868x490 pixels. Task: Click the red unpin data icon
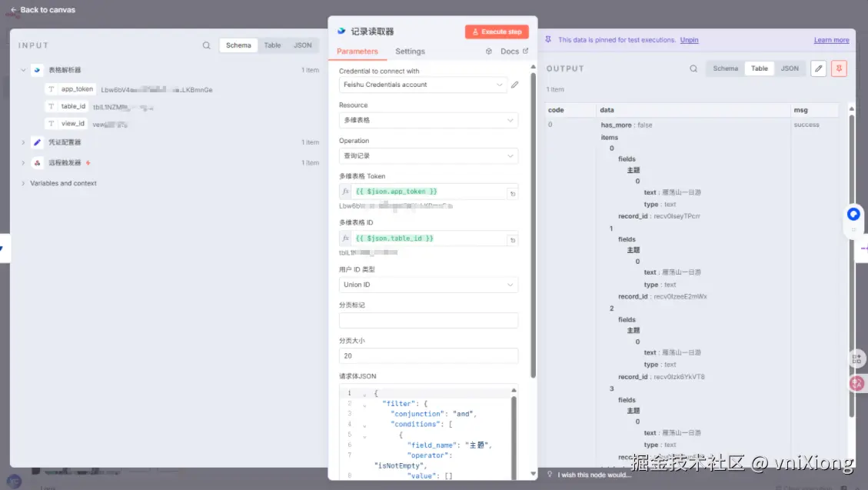point(840,68)
